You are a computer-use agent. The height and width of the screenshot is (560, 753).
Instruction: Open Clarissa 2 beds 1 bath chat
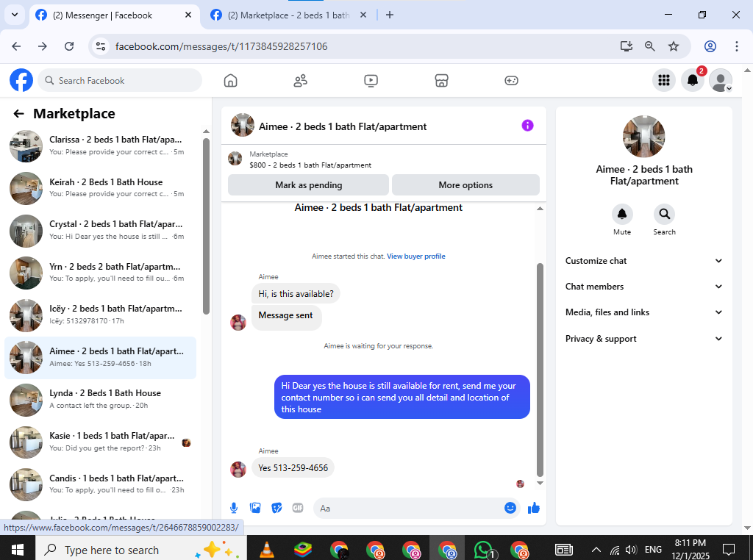101,146
